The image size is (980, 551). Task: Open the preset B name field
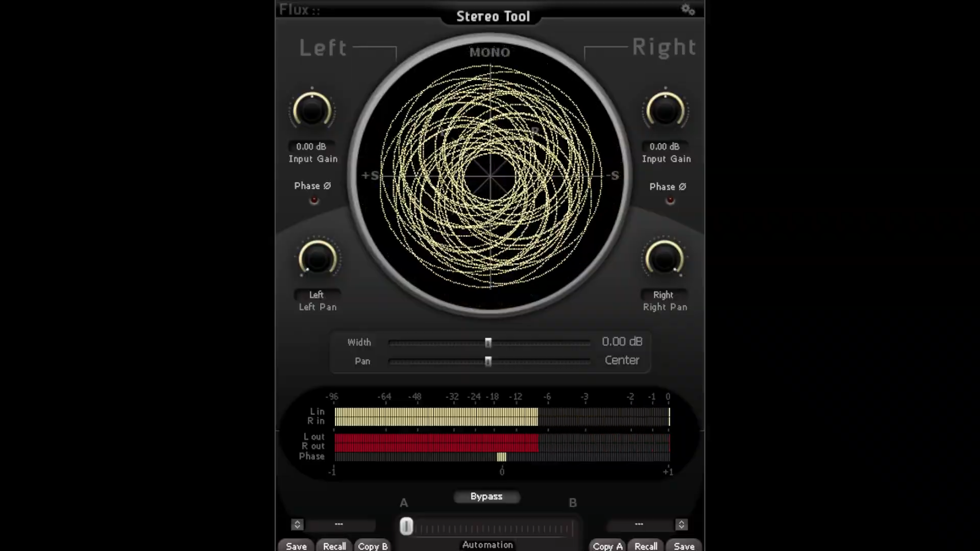(639, 524)
